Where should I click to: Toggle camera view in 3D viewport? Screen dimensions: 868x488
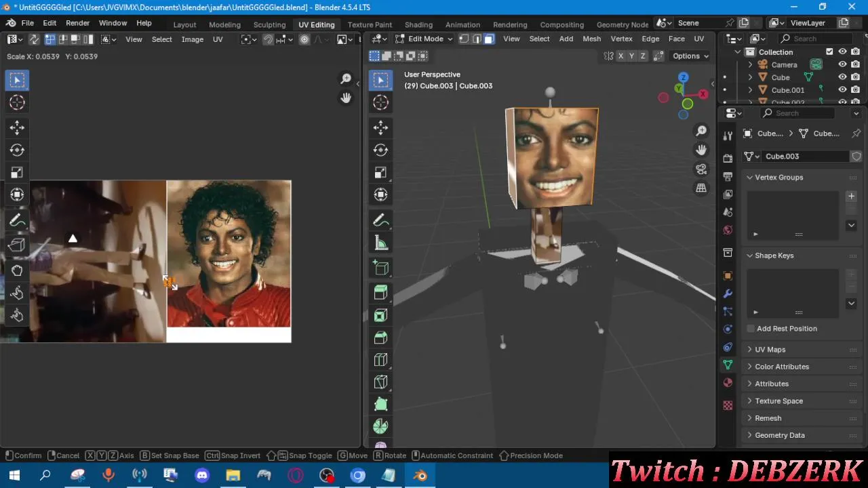pyautogui.click(x=701, y=169)
